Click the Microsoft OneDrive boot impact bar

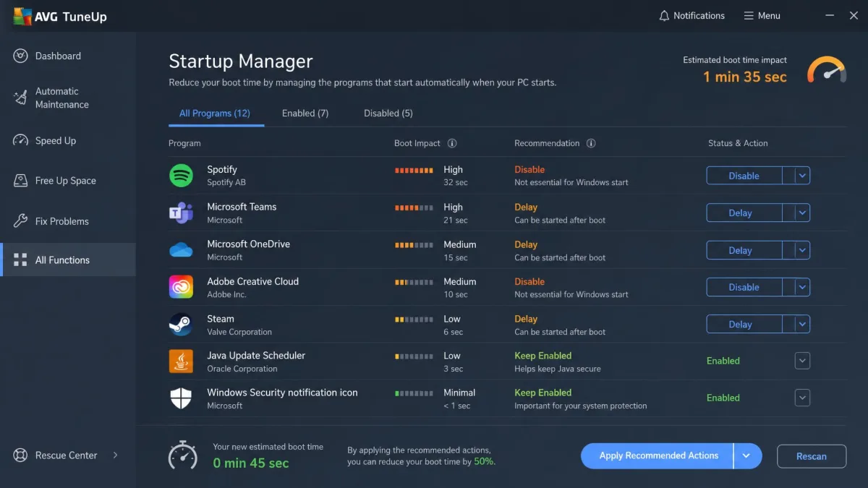click(x=414, y=245)
